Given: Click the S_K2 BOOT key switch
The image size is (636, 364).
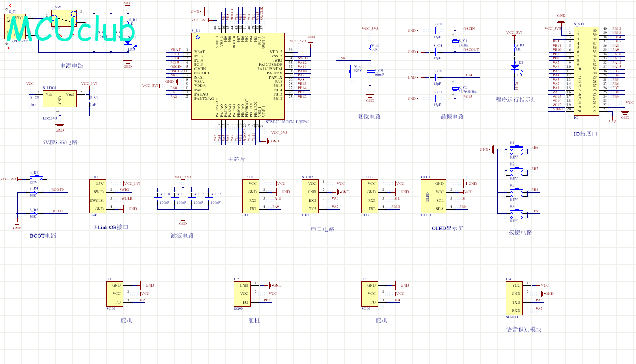Looking at the screenshot, I should click(x=36, y=177).
